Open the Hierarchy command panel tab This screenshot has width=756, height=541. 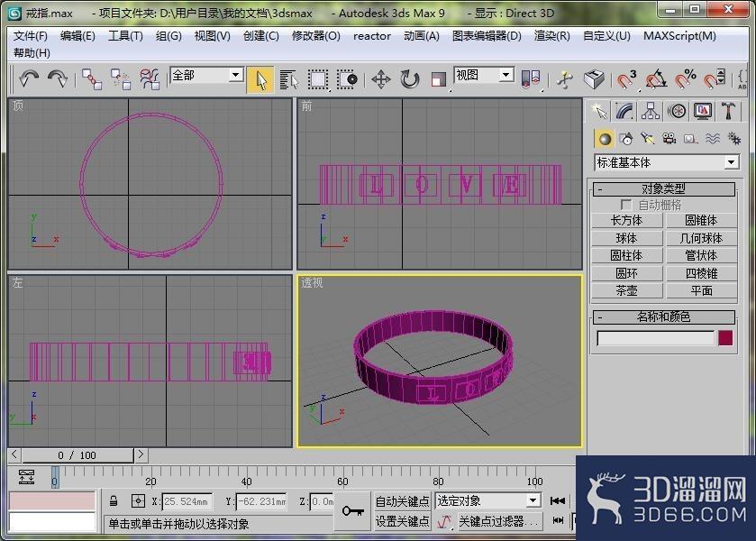pyautogui.click(x=651, y=112)
